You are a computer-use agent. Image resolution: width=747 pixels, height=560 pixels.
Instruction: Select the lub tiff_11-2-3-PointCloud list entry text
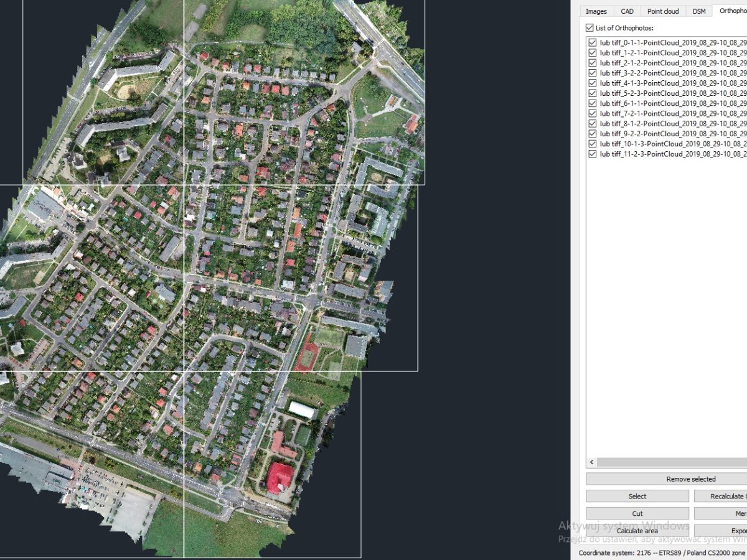(x=673, y=154)
